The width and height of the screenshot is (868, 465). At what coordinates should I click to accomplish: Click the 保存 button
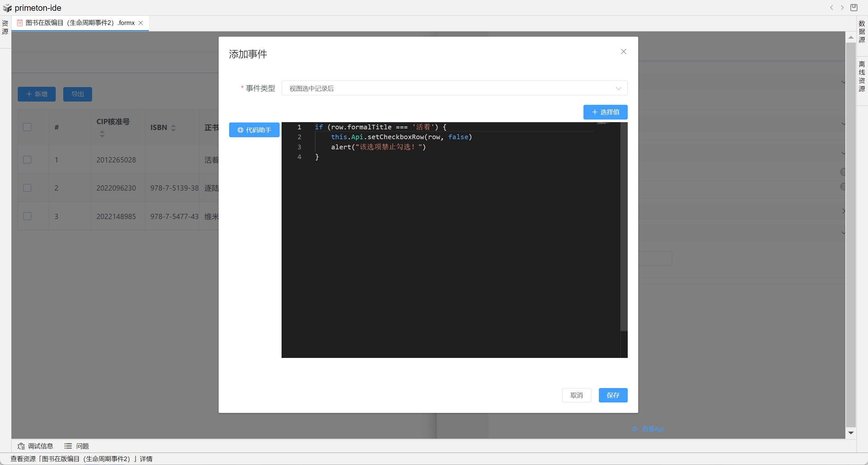point(613,395)
